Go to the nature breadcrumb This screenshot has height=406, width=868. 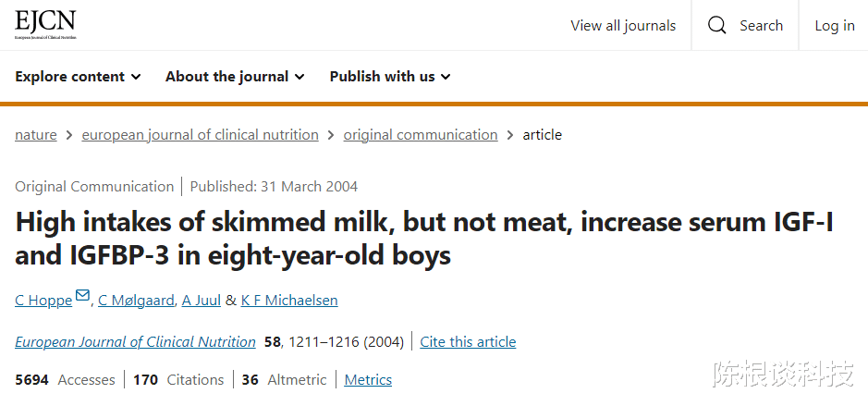(x=36, y=135)
